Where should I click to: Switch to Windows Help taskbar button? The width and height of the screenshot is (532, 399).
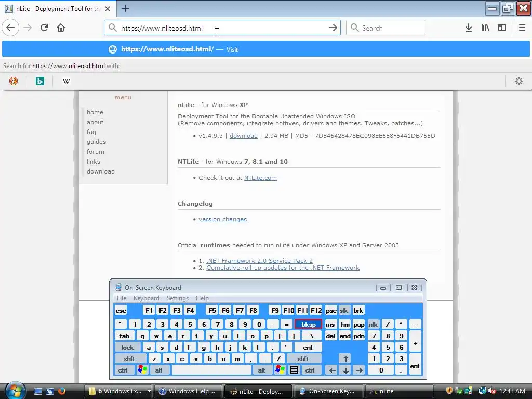[x=188, y=391]
